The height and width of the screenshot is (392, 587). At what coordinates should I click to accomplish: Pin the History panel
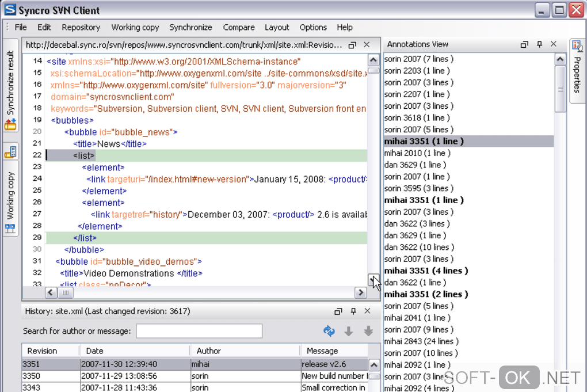[x=353, y=311]
